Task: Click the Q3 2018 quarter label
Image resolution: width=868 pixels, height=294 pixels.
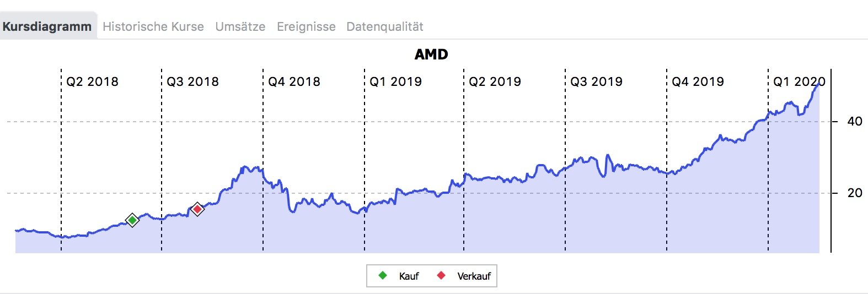Action: tap(192, 82)
